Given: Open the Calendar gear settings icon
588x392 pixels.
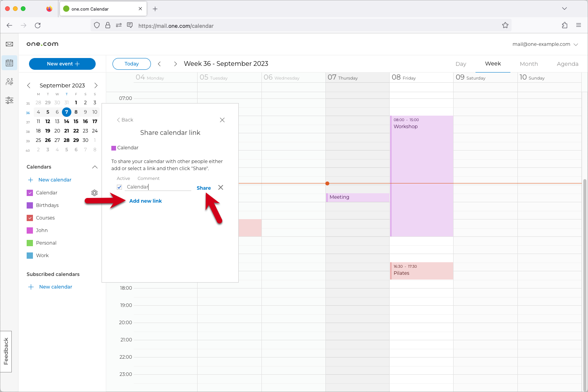Looking at the screenshot, I should 94,193.
